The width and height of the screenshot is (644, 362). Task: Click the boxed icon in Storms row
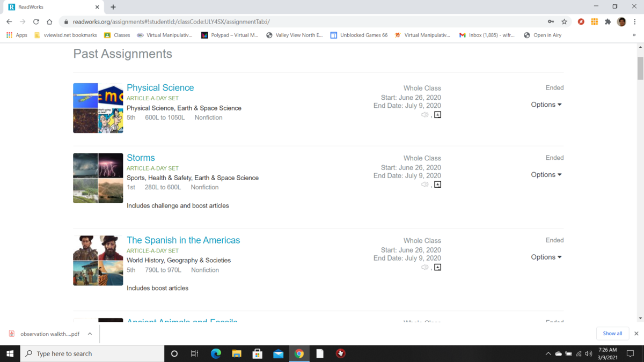438,184
